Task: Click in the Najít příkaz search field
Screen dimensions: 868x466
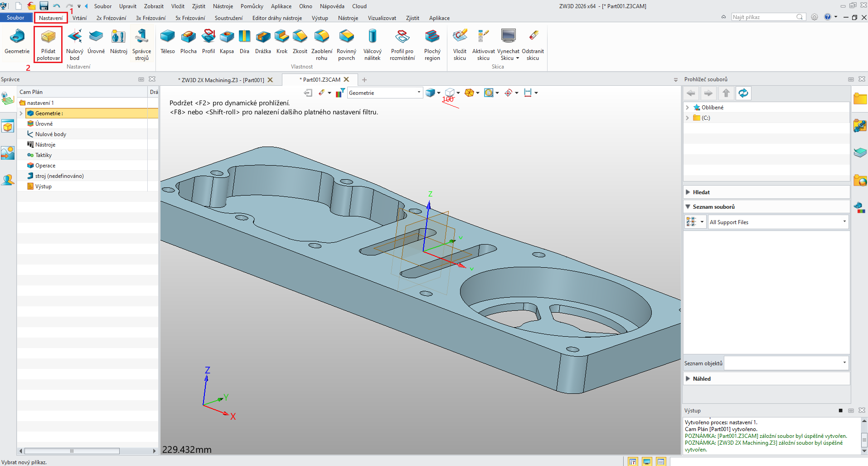Action: [768, 17]
